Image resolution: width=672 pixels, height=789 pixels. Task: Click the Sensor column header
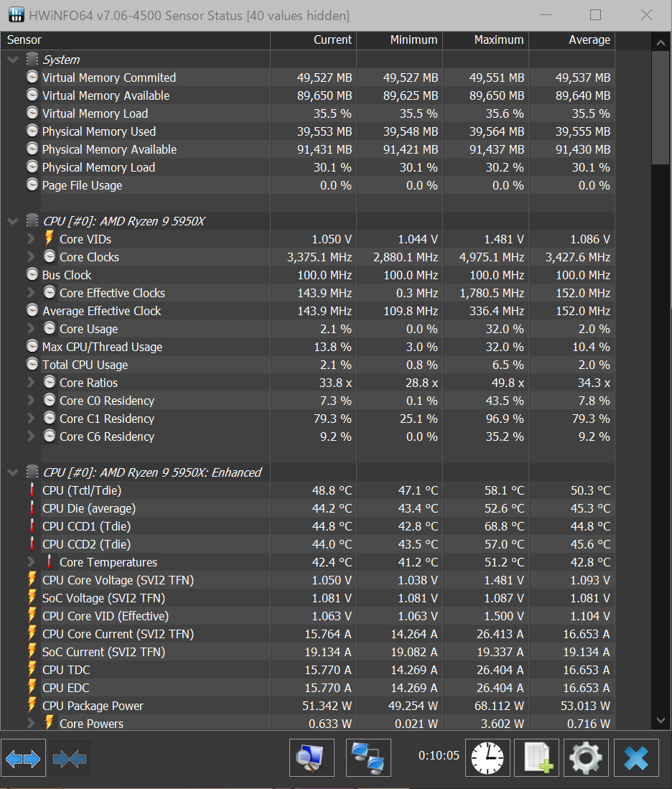coord(136,40)
